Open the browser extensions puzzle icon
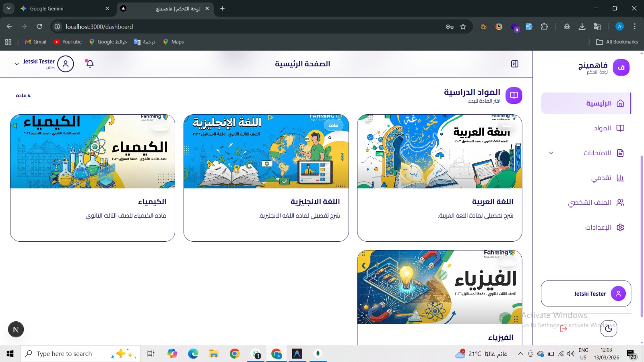The width and height of the screenshot is (644, 362). point(545,27)
